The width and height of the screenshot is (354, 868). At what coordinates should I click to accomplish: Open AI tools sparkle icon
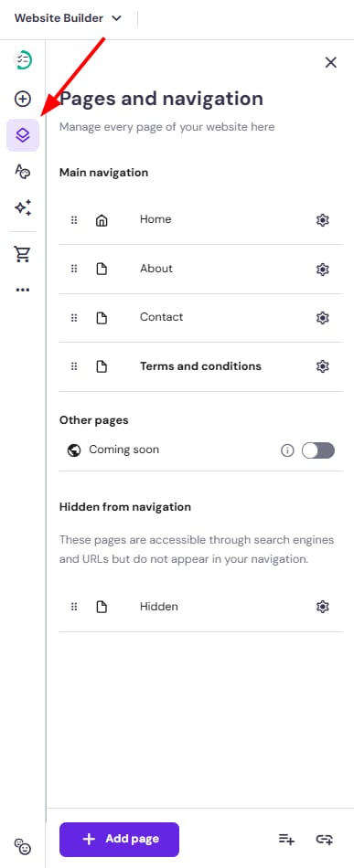[x=23, y=207]
